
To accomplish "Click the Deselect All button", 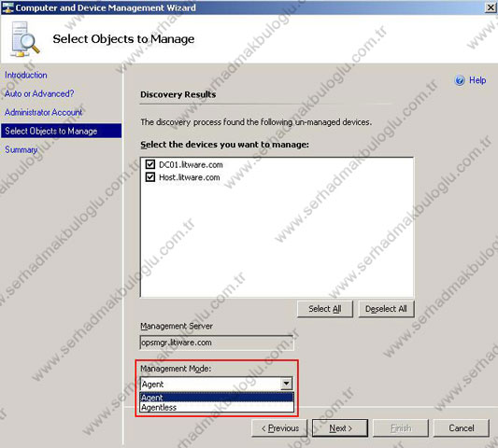I will pyautogui.click(x=386, y=309).
